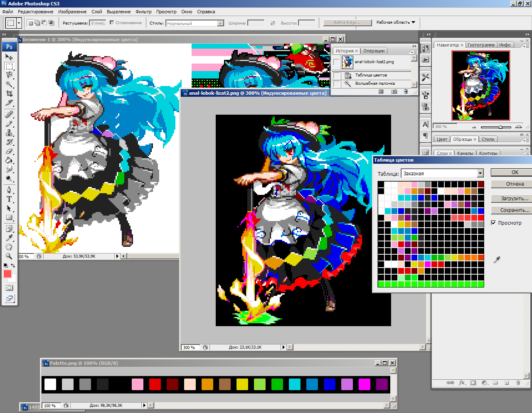The height and width of the screenshot is (413, 532).
Task: Select the Lasso tool
Action: coord(9,75)
